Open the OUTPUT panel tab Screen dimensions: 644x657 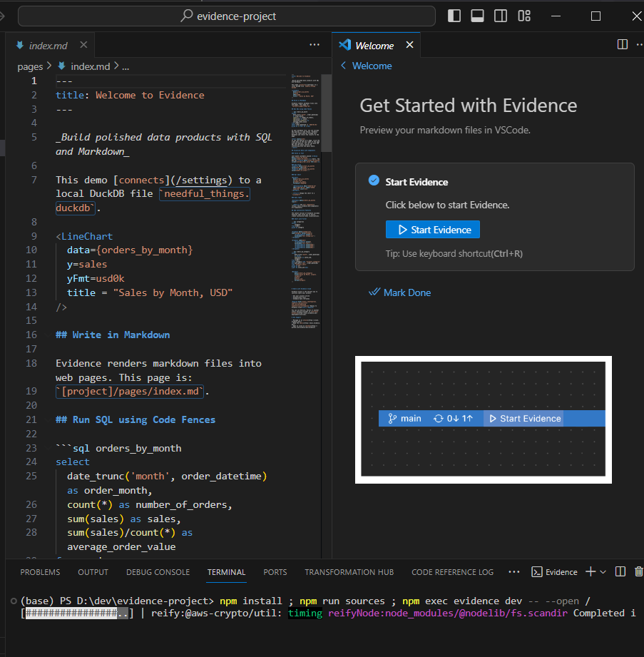(93, 572)
